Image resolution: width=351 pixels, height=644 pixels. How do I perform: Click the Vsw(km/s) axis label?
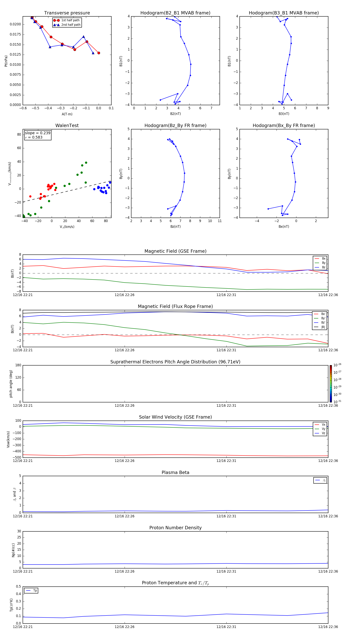(x=8, y=439)
